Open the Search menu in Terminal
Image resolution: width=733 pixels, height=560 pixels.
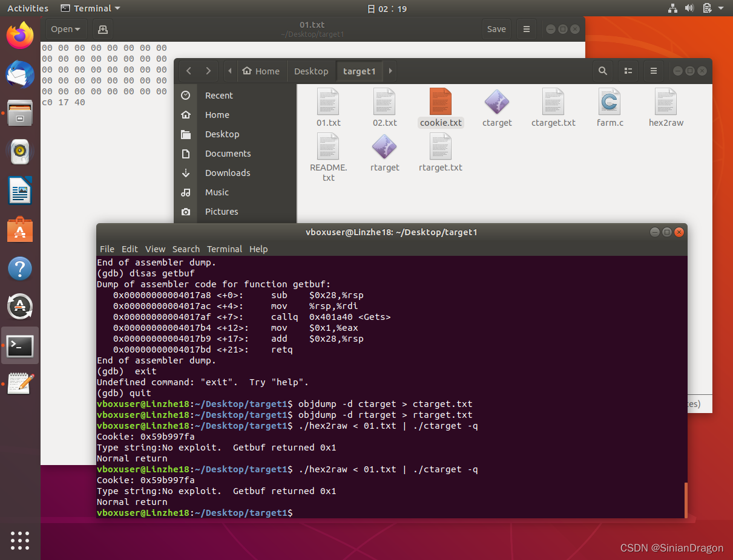186,249
